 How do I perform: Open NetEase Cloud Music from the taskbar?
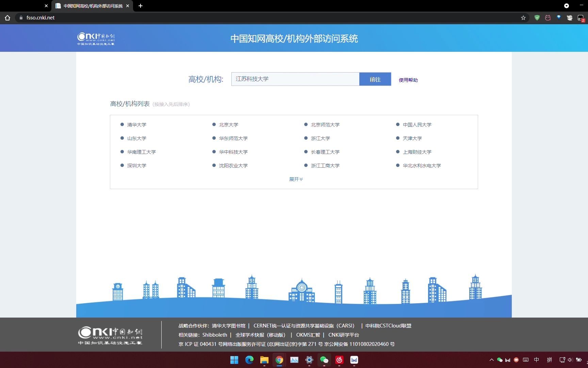coord(339,360)
